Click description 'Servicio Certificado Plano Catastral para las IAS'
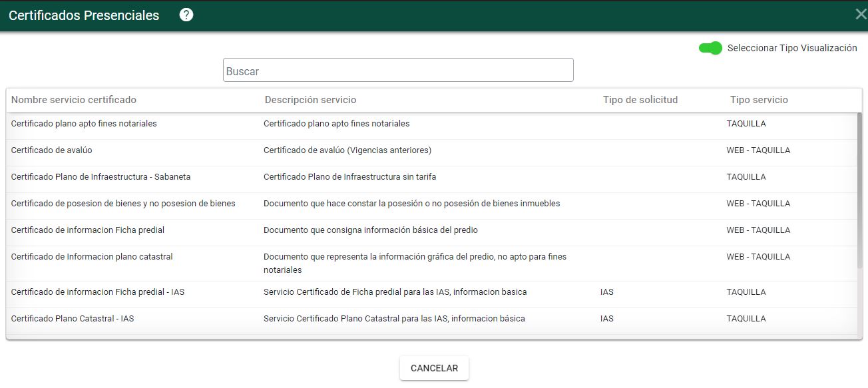 pos(394,319)
